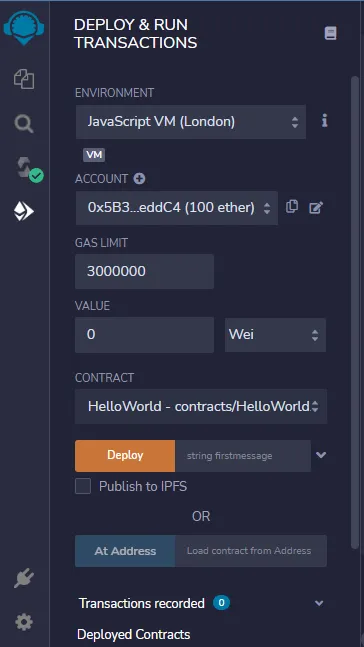The image size is (364, 647).
Task: Click the DEPLOY & RUN TRANSACTIONS title
Action: click(135, 33)
